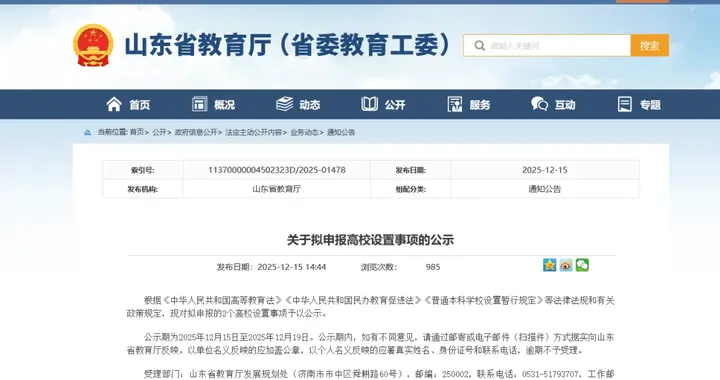Select the 山东省教育厅 publisher cell
Viewport: 720px width, 380px height.
point(276,189)
